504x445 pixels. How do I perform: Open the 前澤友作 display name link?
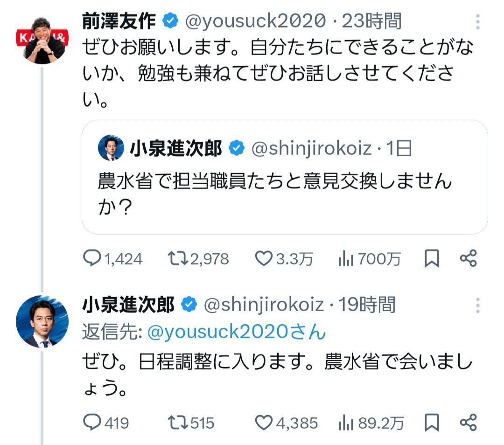pos(119,21)
